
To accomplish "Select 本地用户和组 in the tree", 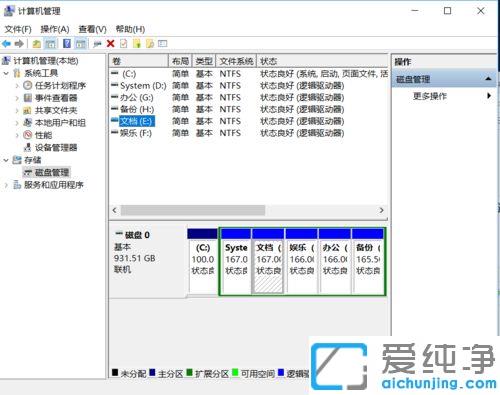I will tap(60, 123).
